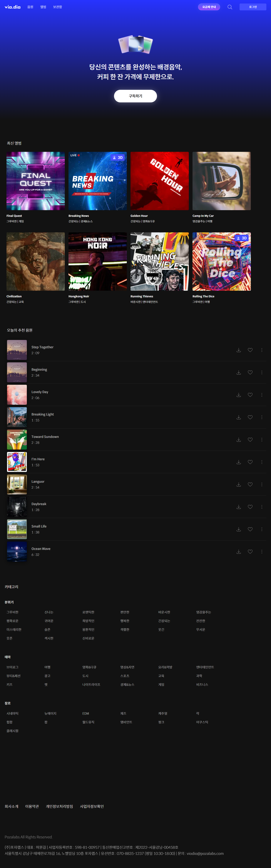Image resolution: width=271 pixels, height=868 pixels.
Task: Go to the 앨범 navigation tab
Action: [43, 7]
